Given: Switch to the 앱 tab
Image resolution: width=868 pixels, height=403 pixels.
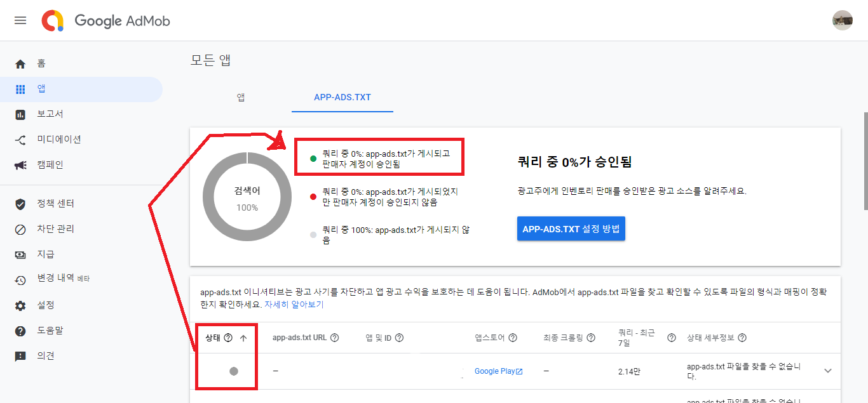Looking at the screenshot, I should click(241, 97).
